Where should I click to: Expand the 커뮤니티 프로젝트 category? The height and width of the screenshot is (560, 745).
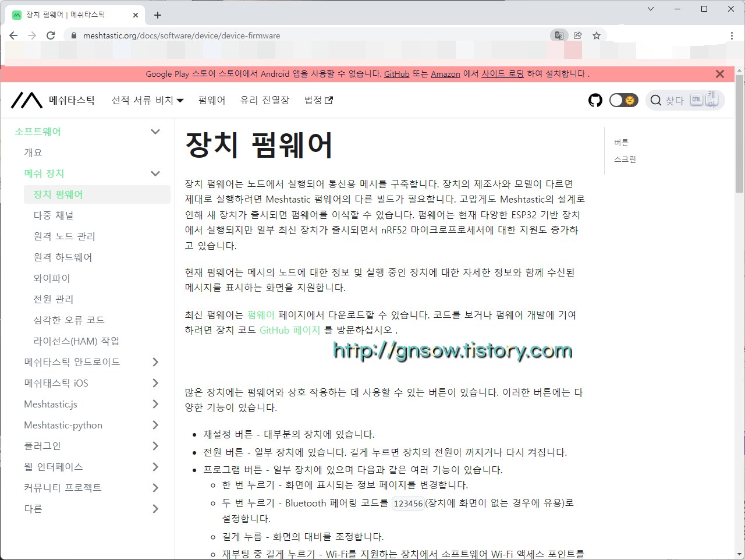(155, 488)
